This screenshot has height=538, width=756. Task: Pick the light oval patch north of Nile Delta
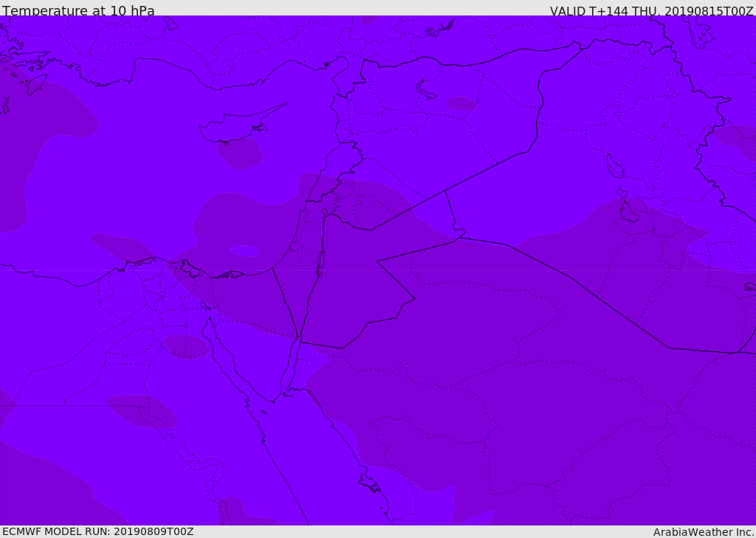(x=244, y=251)
